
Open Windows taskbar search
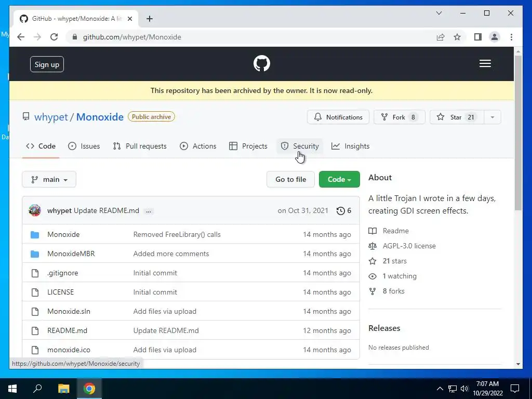pyautogui.click(x=37, y=389)
